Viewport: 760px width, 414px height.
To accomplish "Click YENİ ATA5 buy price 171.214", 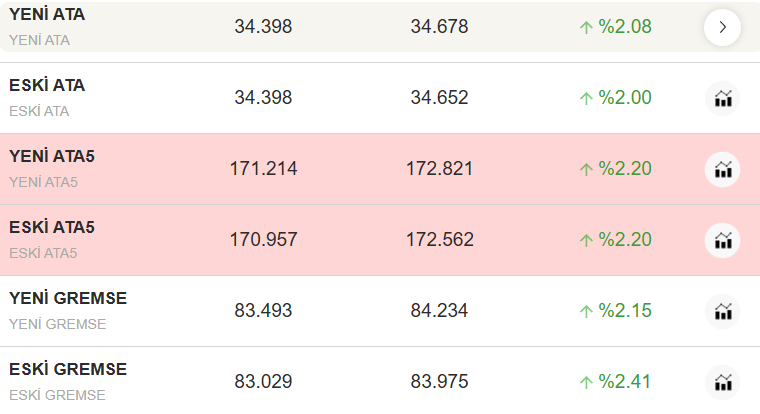I will pyautogui.click(x=263, y=169).
